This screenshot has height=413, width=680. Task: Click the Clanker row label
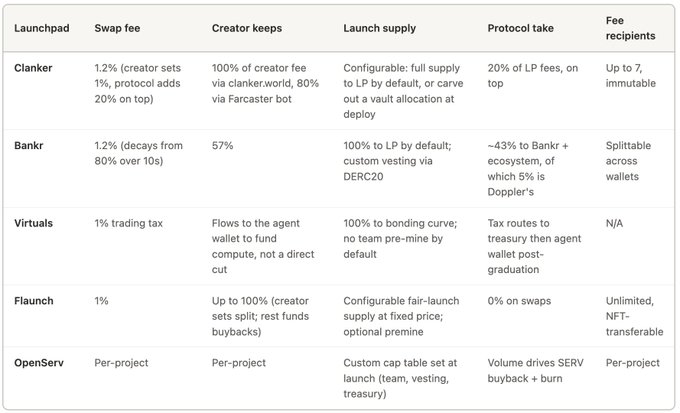click(x=33, y=68)
